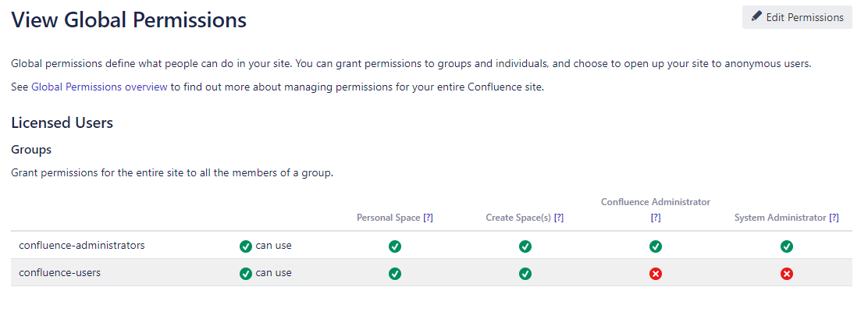The image size is (868, 312).
Task: Click the Licensed Users heading
Action: point(62,123)
